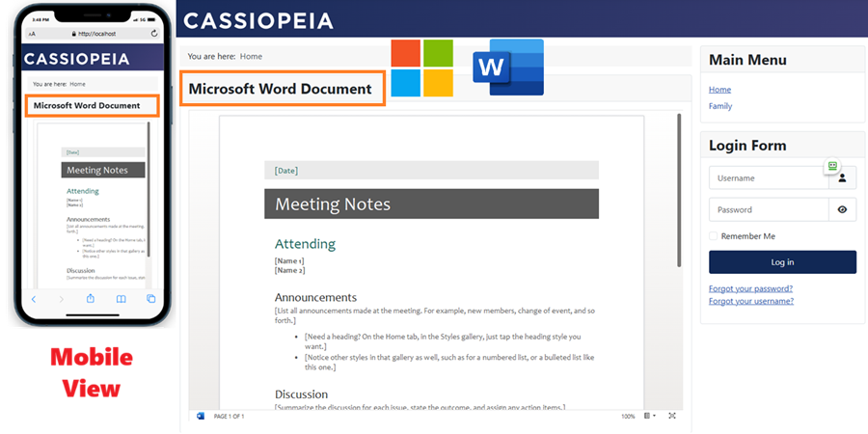Image resolution: width=868 pixels, height=434 pixels.
Task: Click the Username input field
Action: 769,178
